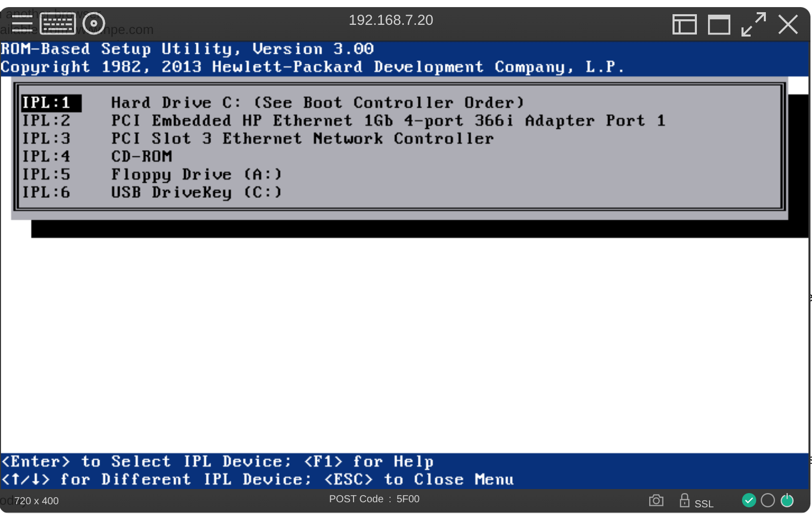Image resolution: width=812 pixels, height=521 pixels.
Task: Toggle the UID circle indicator
Action: (768, 501)
